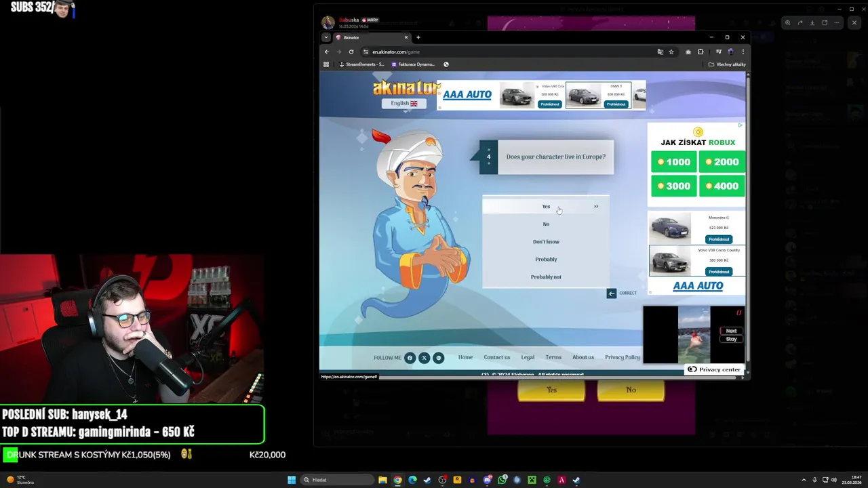Screen dimensions: 868x488
Task: Open the Legal footer link
Action: tap(528, 357)
